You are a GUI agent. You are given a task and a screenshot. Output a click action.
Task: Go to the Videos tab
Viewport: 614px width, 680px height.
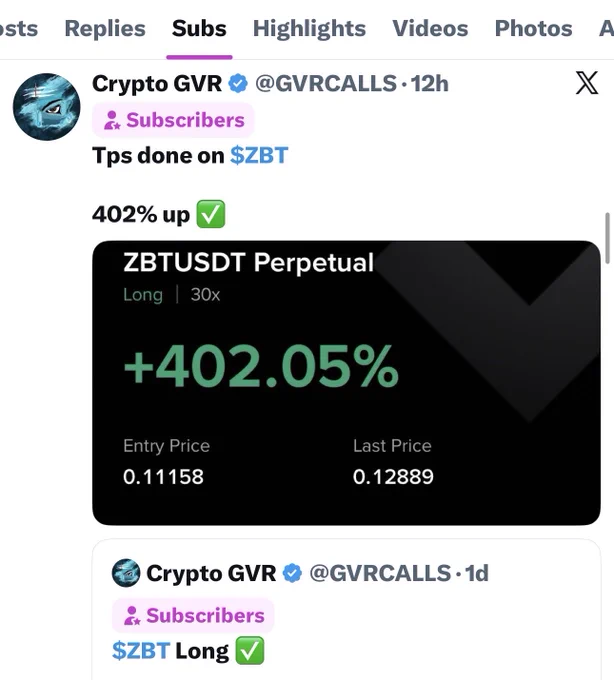point(430,29)
